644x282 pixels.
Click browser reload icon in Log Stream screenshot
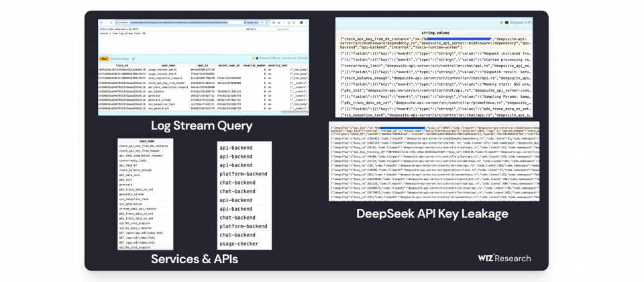pos(111,23)
